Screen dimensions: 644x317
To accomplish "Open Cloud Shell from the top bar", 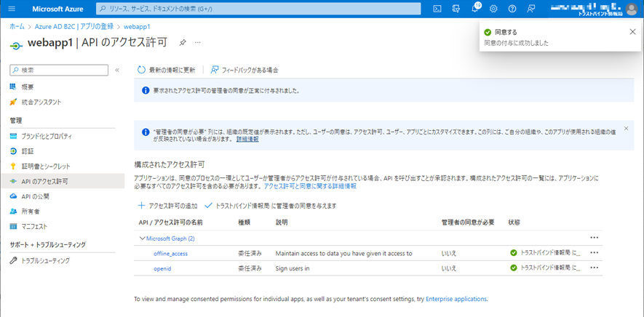I will [x=437, y=9].
